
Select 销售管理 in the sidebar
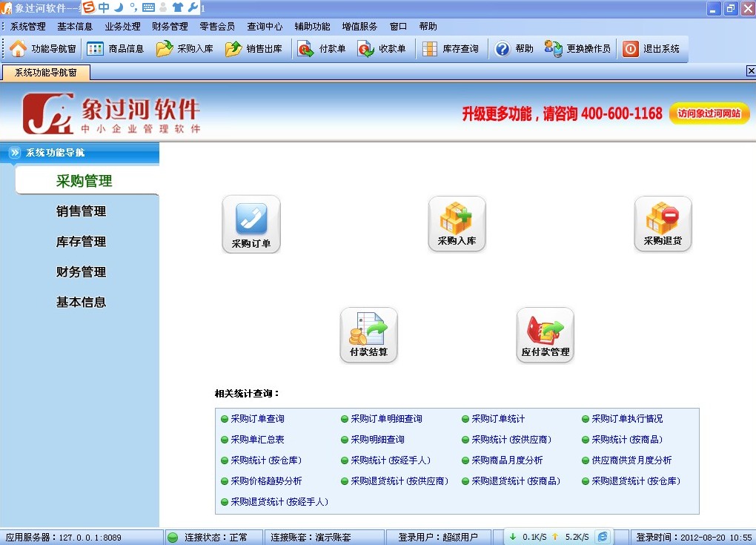pos(82,211)
